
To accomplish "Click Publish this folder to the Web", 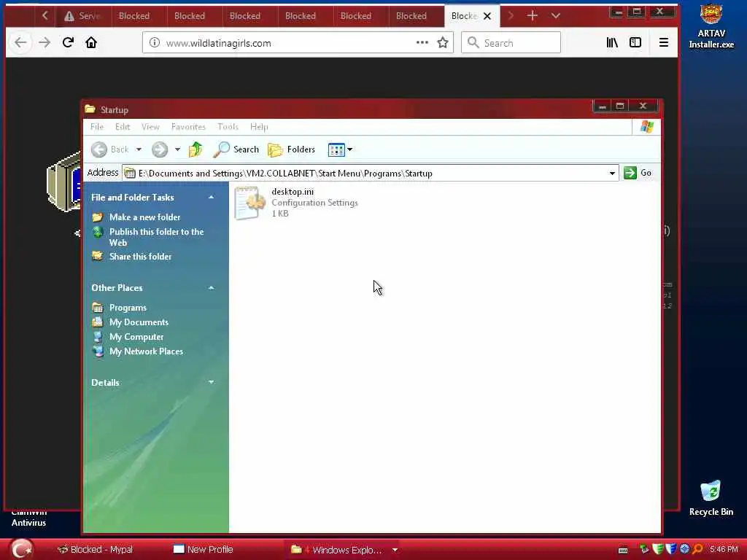I will pyautogui.click(x=156, y=237).
